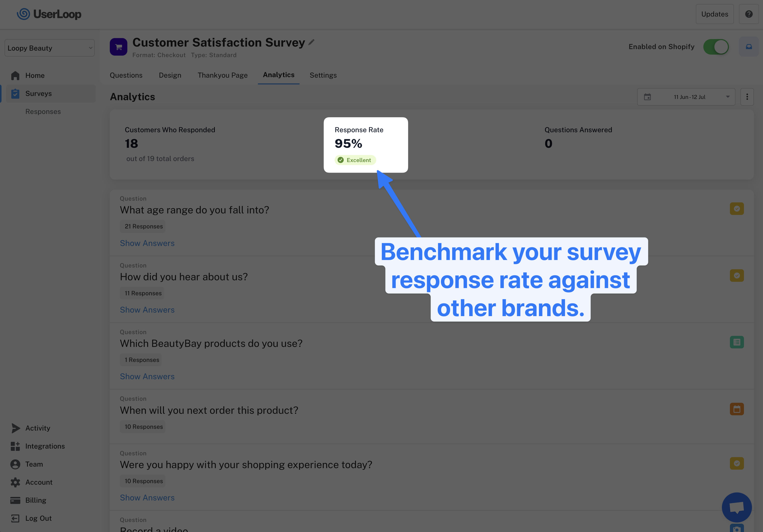Click the Integrations grid icon
This screenshot has height=532, width=763.
click(15, 446)
